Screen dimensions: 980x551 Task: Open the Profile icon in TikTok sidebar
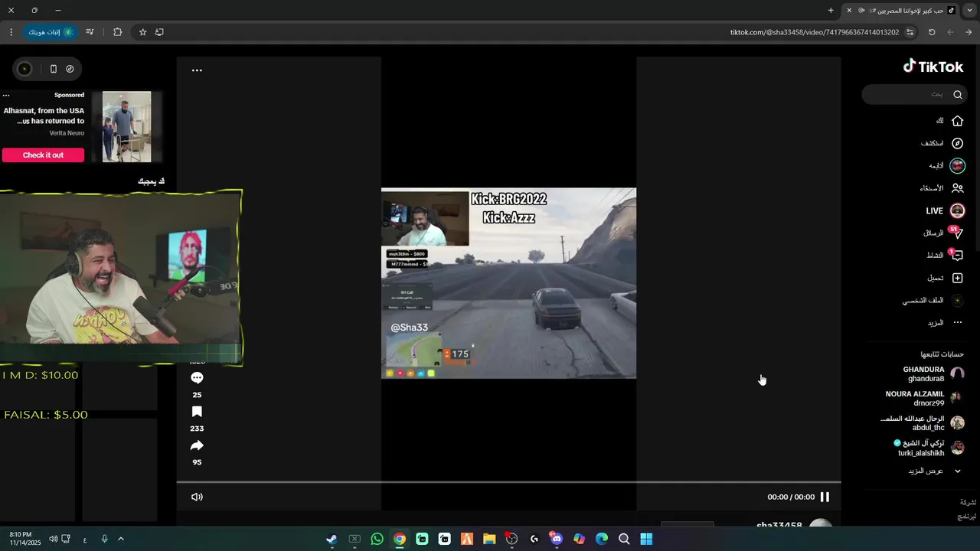(x=957, y=301)
